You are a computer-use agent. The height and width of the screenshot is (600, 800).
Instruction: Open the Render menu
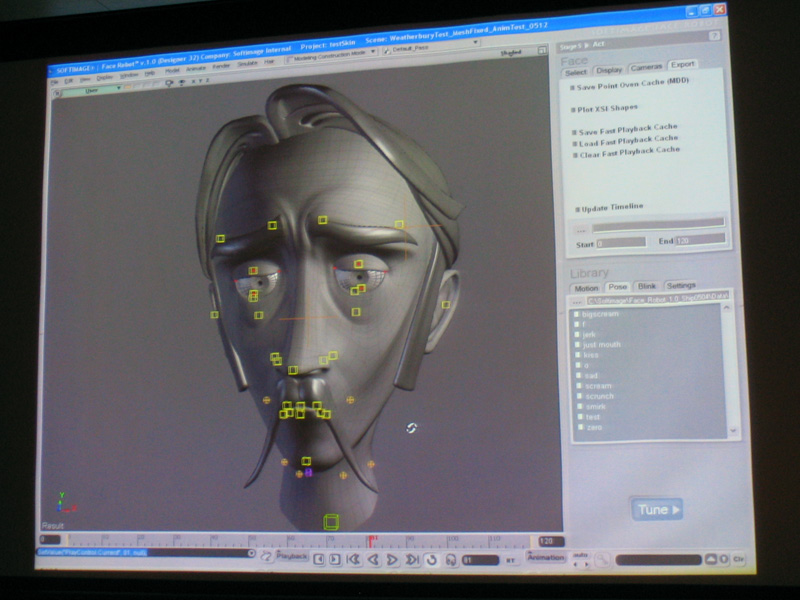[221, 66]
